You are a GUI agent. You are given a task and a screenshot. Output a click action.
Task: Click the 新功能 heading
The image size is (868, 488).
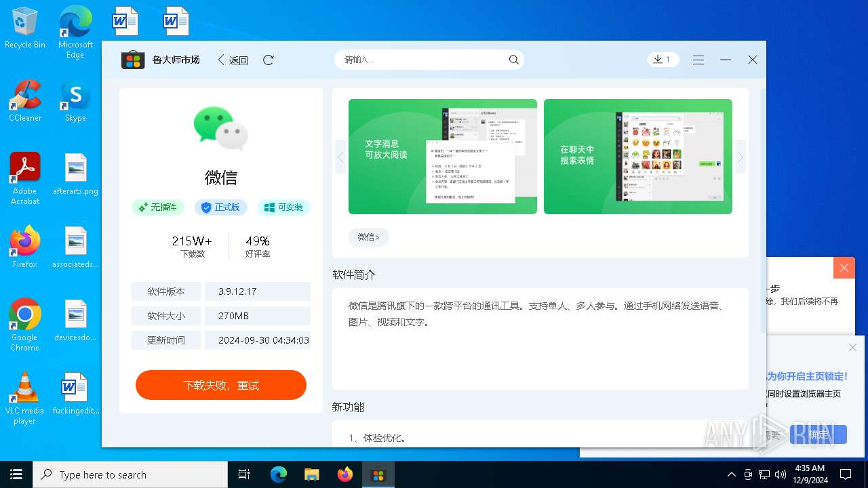point(349,407)
